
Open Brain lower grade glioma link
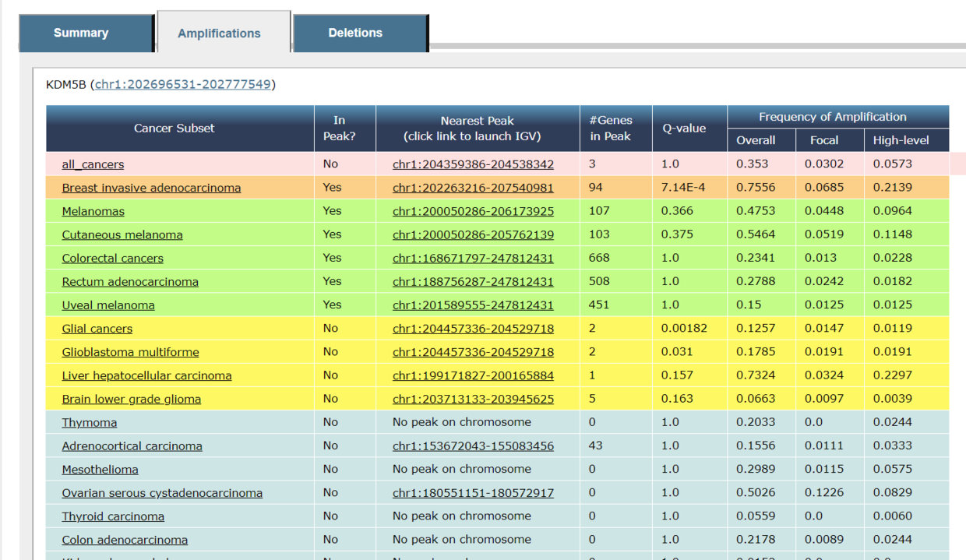[x=131, y=399]
